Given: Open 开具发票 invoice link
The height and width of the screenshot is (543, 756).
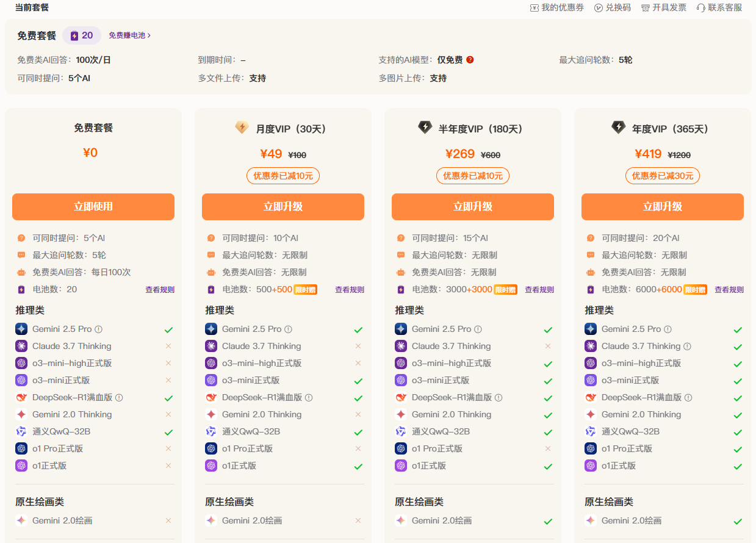Looking at the screenshot, I should 664,7.
